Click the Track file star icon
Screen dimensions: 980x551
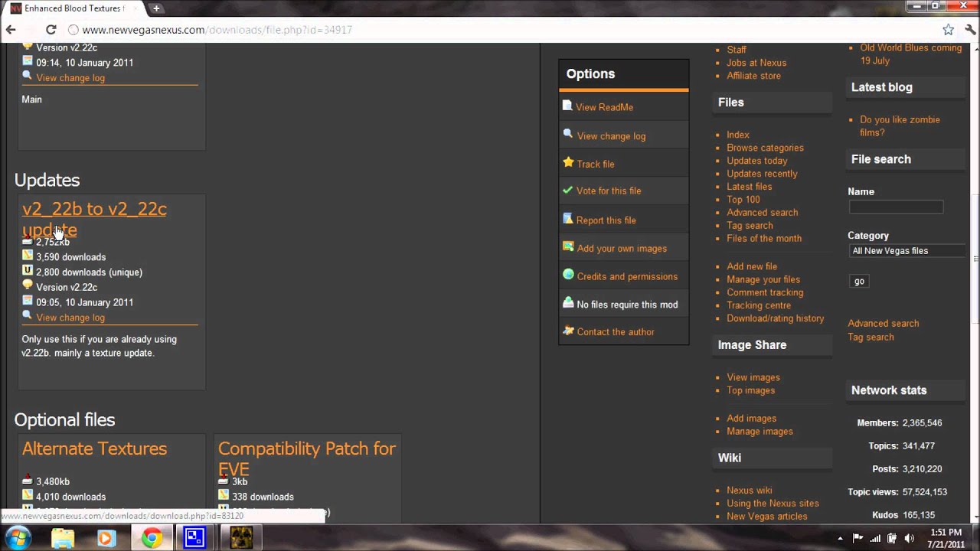(x=568, y=162)
